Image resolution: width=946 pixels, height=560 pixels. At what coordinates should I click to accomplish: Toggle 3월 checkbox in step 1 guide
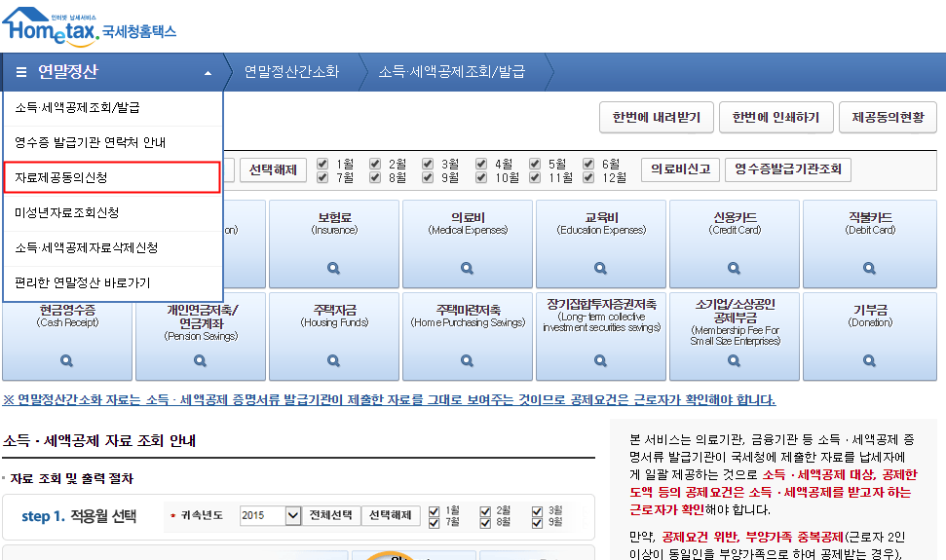click(x=537, y=511)
